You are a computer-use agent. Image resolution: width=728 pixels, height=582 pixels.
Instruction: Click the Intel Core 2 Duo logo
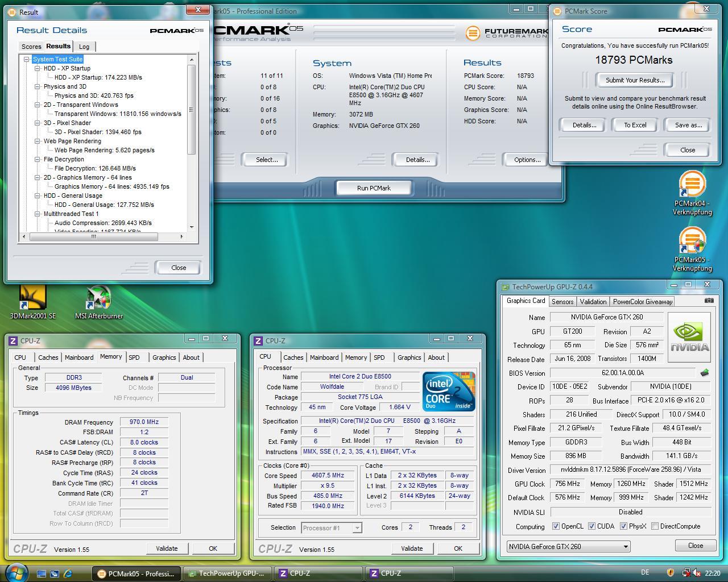click(449, 391)
